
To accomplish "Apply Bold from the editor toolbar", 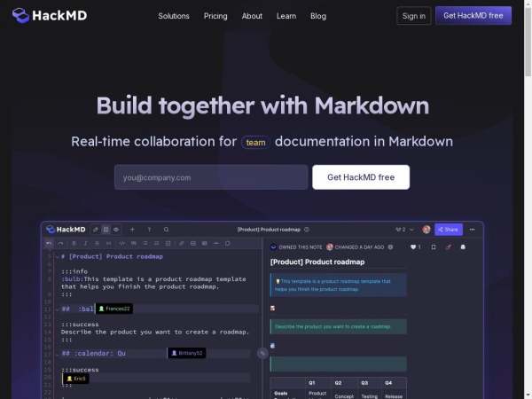I will (74, 243).
